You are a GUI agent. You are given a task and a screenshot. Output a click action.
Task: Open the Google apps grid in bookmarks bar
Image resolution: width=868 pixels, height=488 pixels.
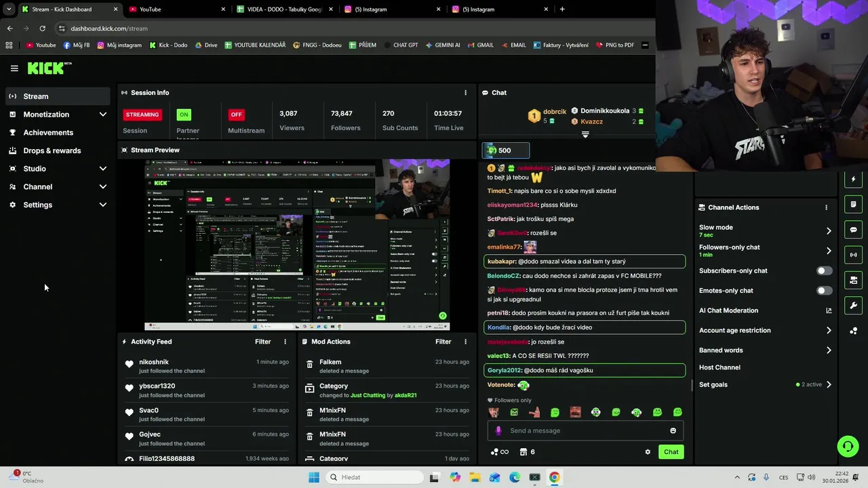point(9,45)
